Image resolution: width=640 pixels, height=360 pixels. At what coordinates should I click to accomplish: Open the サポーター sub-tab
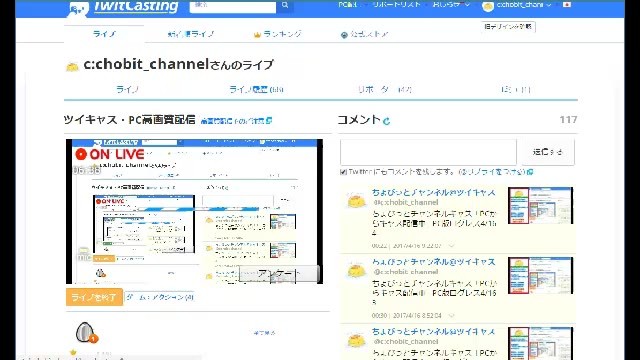tap(384, 89)
